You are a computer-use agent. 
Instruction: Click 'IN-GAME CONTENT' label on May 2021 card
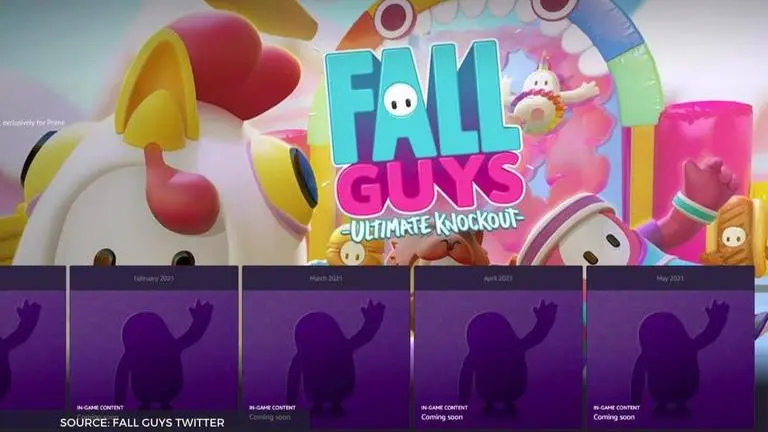point(617,408)
